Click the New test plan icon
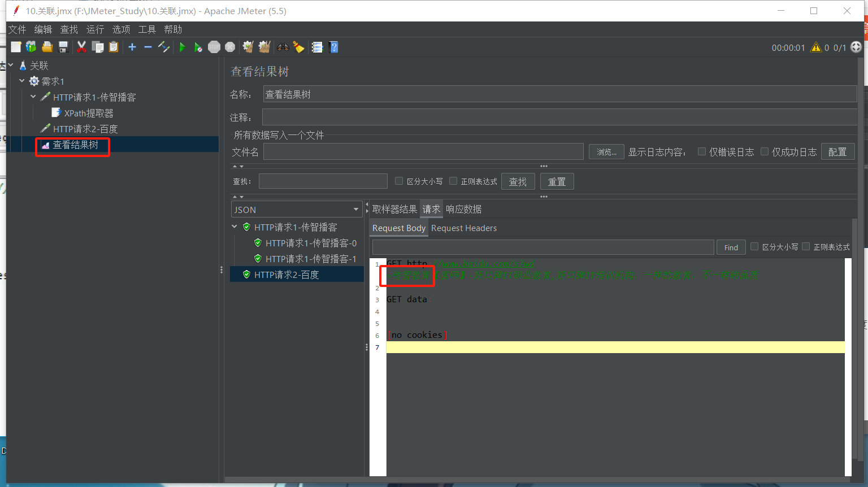 tap(16, 47)
